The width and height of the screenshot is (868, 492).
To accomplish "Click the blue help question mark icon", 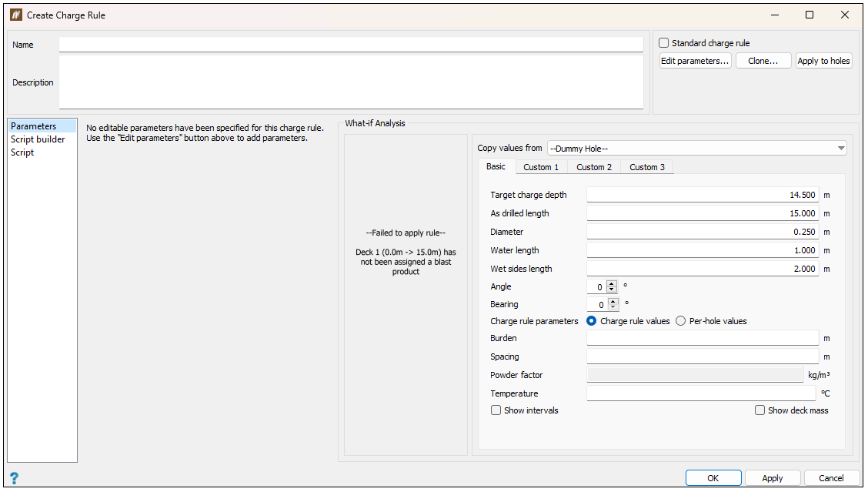I will coord(13,478).
